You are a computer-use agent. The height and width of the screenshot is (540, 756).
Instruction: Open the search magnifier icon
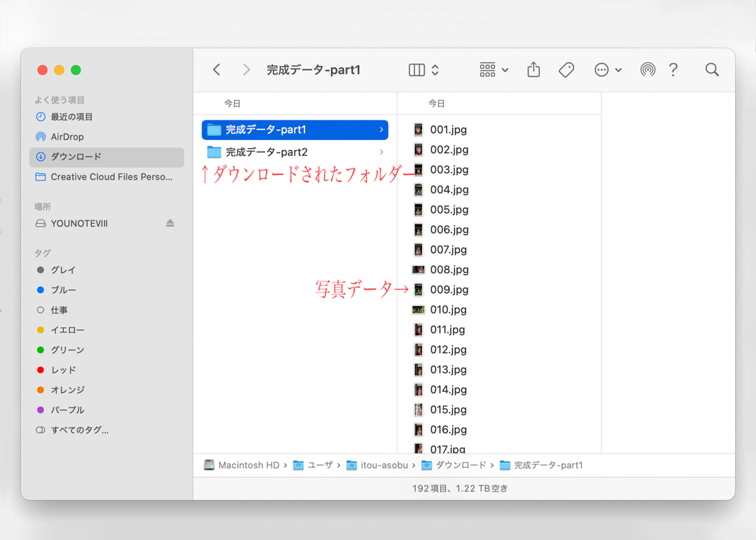712,69
